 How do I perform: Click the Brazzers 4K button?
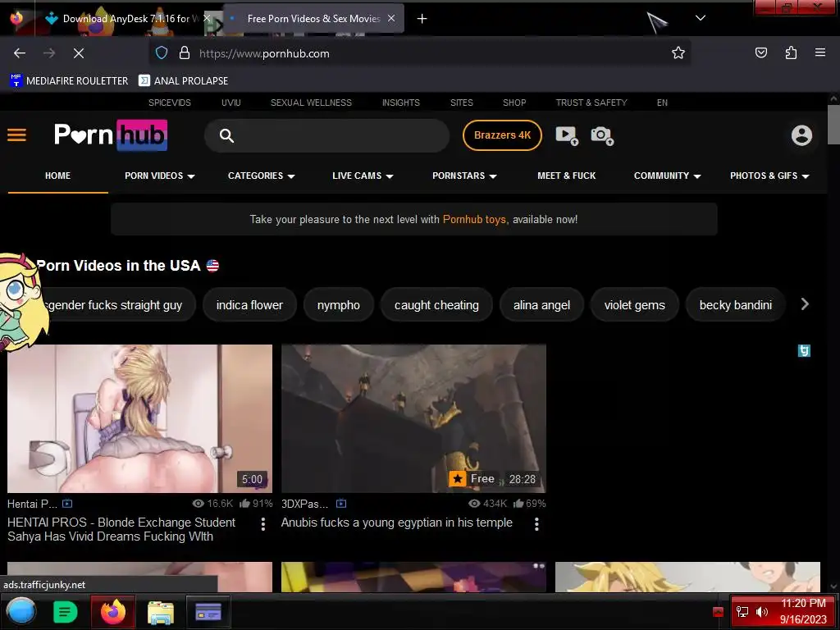(x=502, y=135)
